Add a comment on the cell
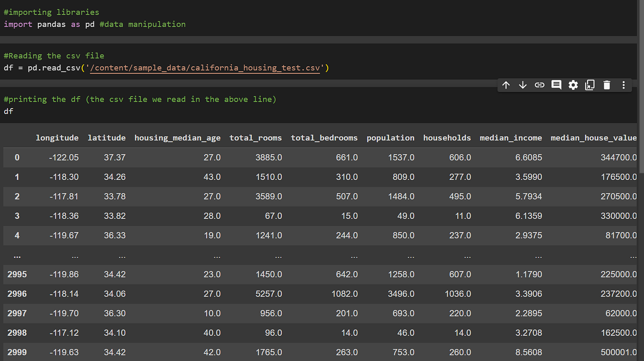This screenshot has width=644, height=361. tap(556, 85)
